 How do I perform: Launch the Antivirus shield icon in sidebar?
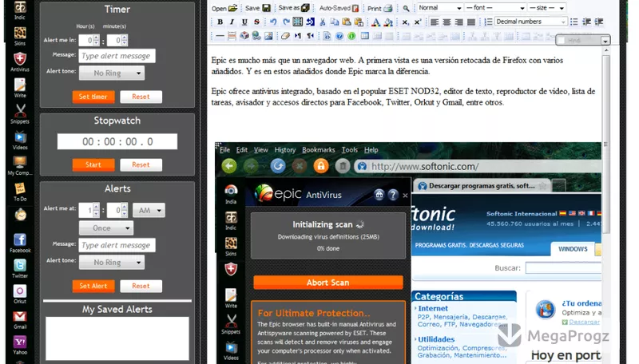click(x=19, y=62)
